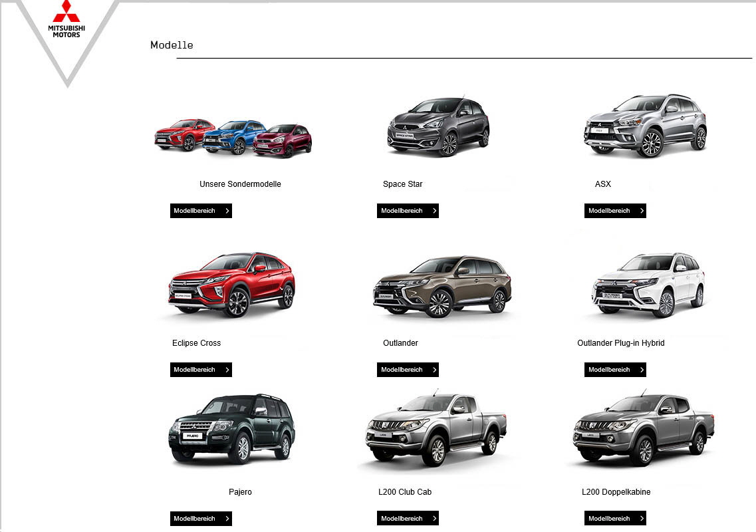Click Modellbereich button under L200 Doppelkabine
Viewport: 756px width, 532px height.
pyautogui.click(x=615, y=519)
